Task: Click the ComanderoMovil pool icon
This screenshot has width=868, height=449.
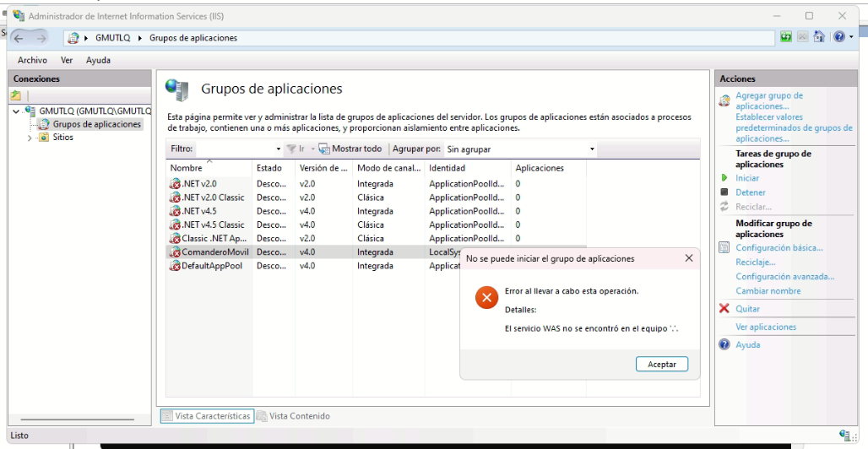Action: point(175,252)
